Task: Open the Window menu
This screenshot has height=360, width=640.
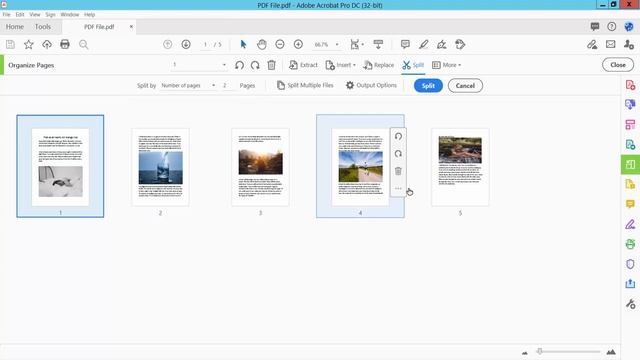Action: click(70, 14)
